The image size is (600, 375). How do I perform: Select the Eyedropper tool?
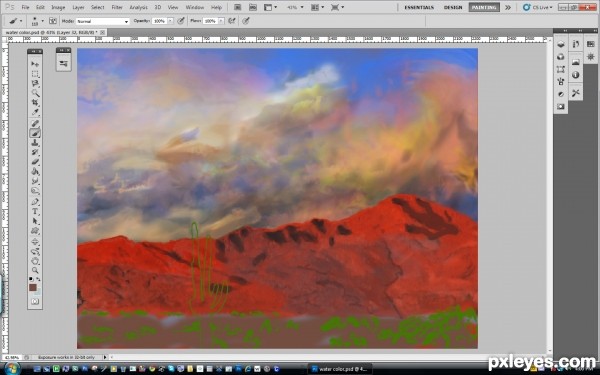coord(35,112)
